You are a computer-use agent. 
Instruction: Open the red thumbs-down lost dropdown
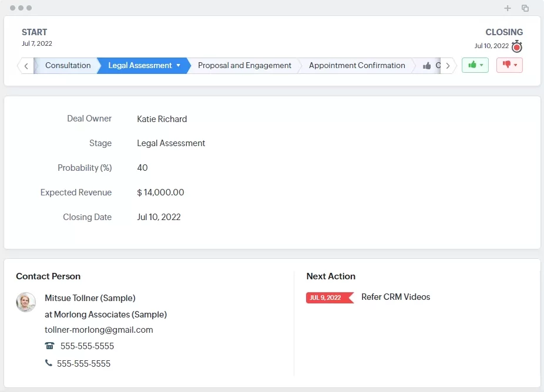(x=509, y=65)
